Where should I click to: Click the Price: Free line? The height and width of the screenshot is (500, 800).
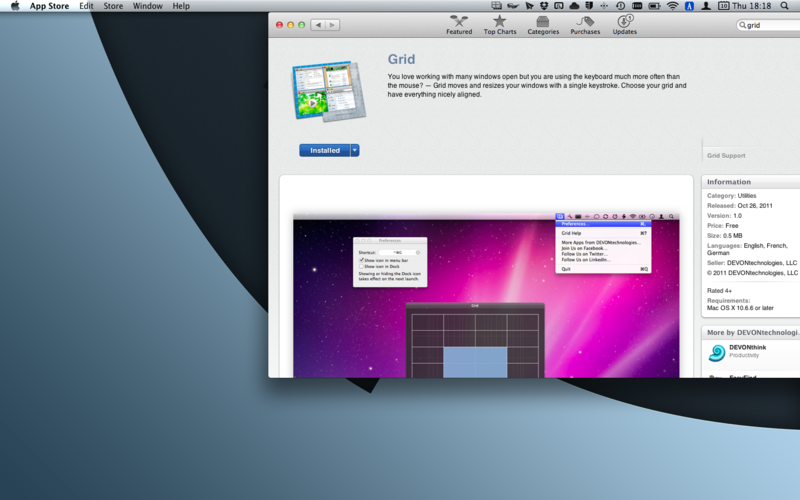coord(722,226)
